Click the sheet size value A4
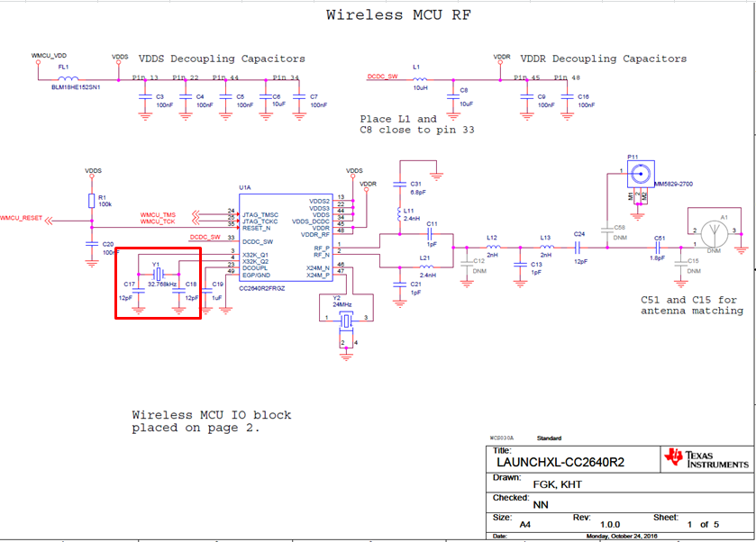Image resolution: width=756 pixels, height=542 pixels. tap(525, 525)
